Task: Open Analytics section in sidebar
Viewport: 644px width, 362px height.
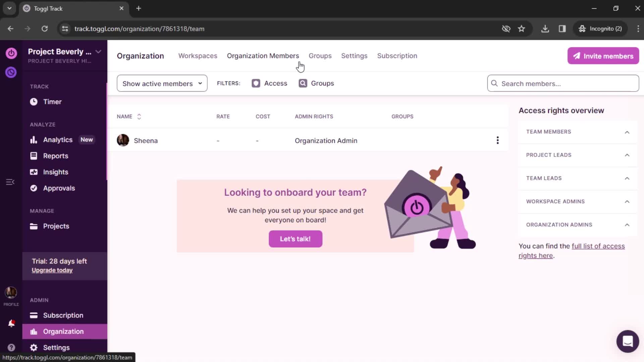Action: (x=57, y=139)
